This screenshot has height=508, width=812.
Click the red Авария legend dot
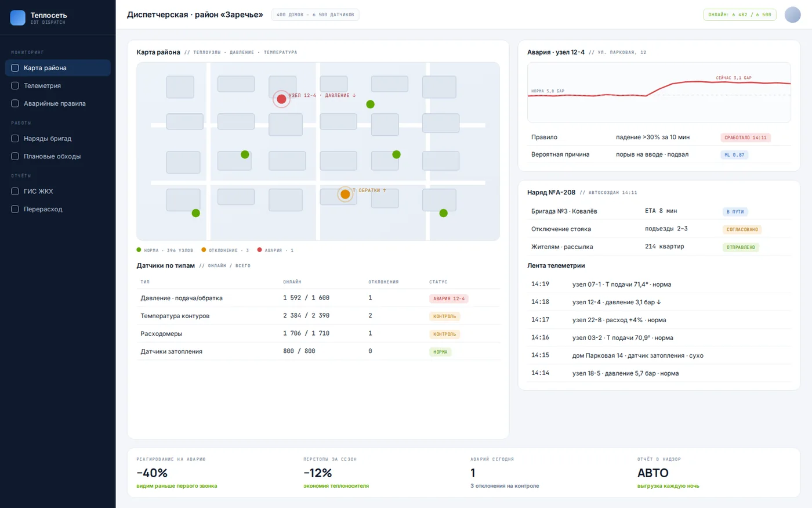click(259, 250)
